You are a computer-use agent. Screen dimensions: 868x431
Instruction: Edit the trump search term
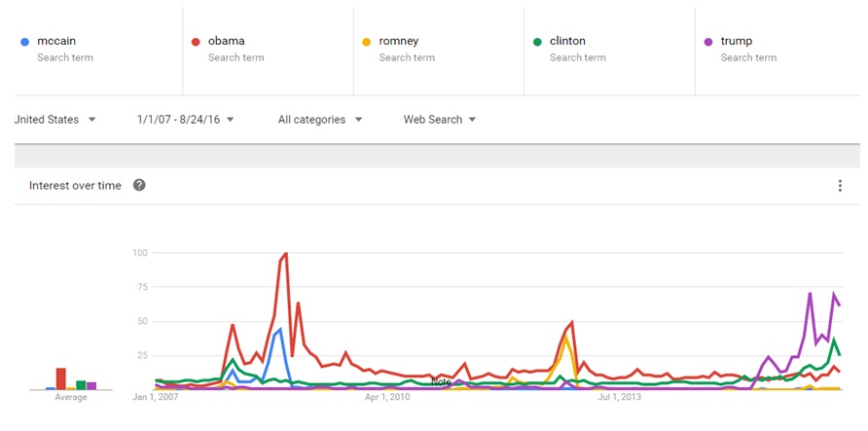click(737, 42)
